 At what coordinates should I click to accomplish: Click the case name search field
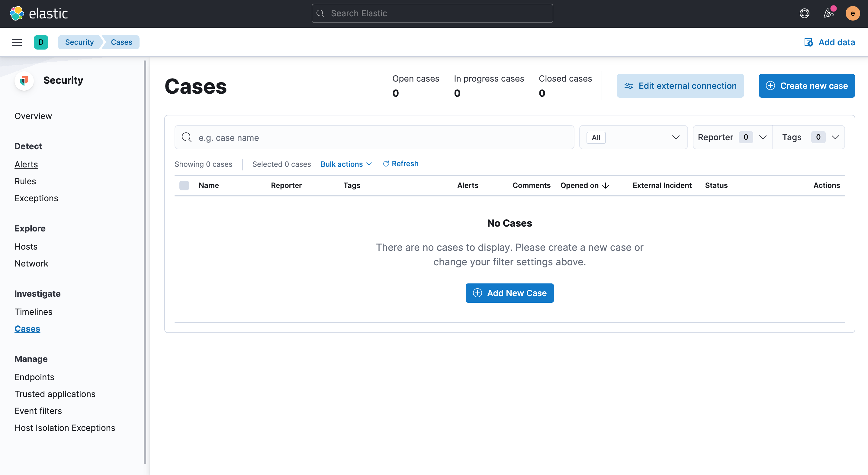[374, 137]
